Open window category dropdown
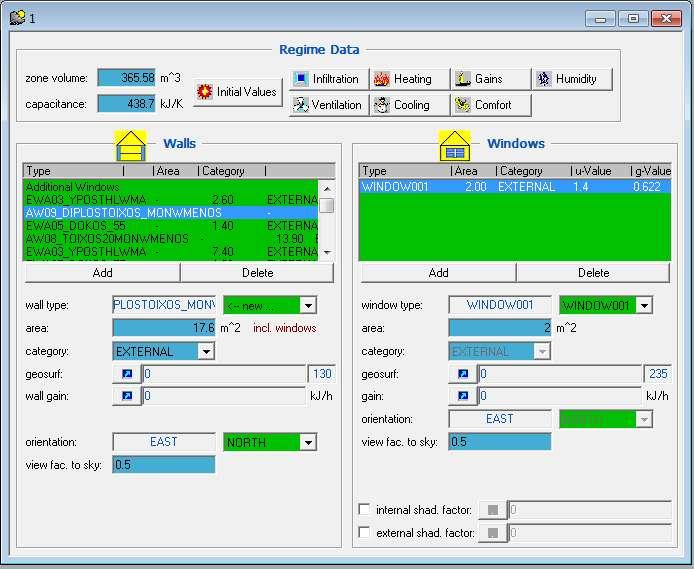 [x=542, y=351]
